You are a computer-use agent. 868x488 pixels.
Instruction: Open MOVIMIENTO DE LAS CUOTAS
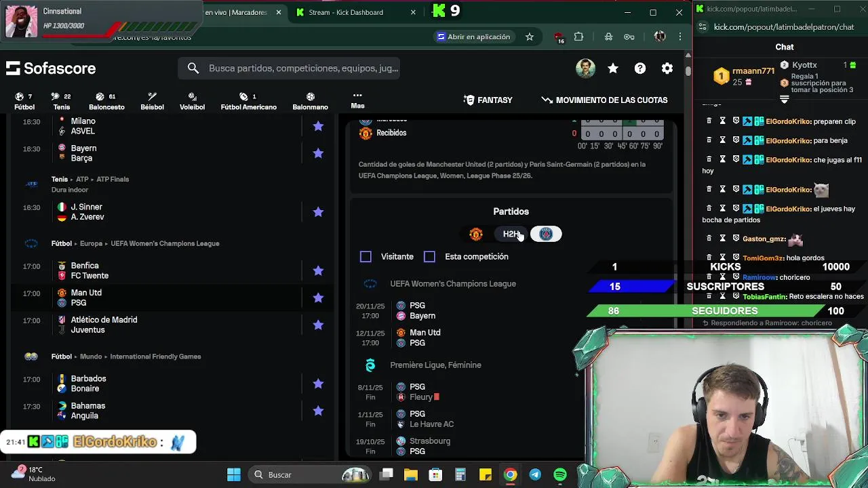click(x=604, y=100)
